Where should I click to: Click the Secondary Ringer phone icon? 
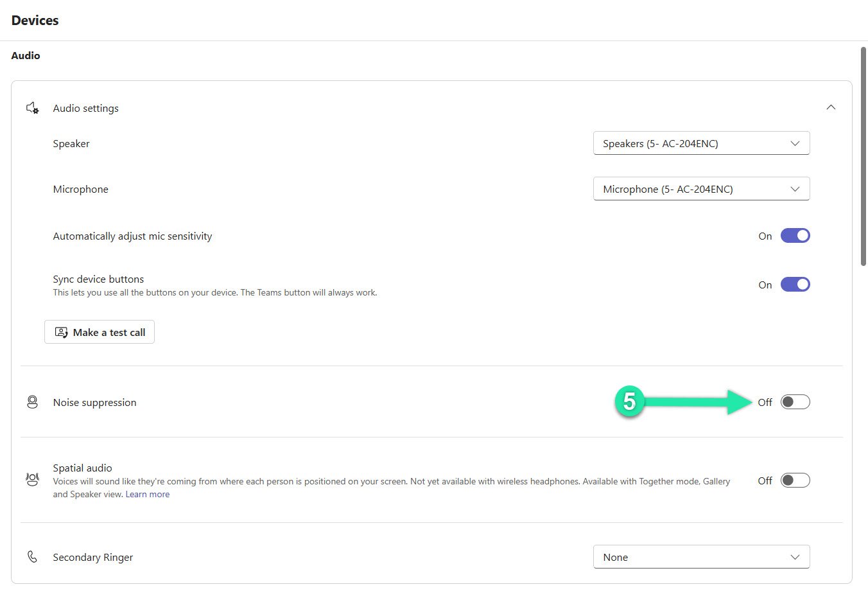[32, 556]
